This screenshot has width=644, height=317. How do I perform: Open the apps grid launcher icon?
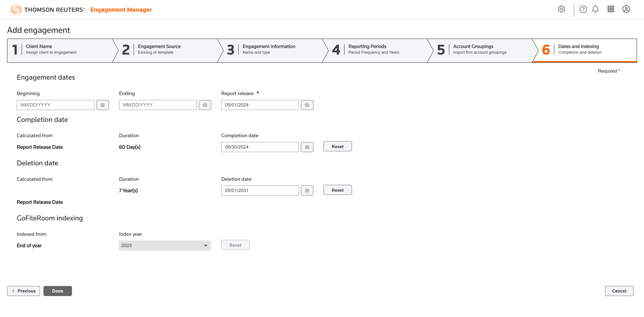pos(610,9)
